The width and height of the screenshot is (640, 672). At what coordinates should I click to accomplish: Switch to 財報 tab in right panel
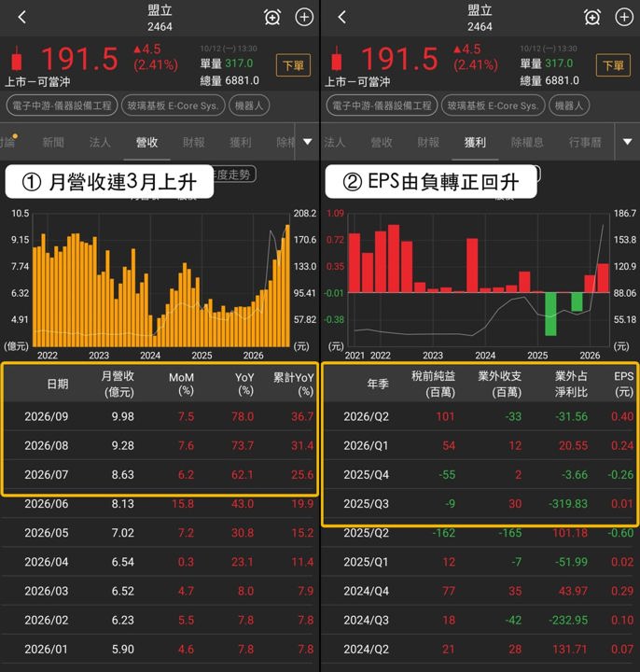coord(428,142)
